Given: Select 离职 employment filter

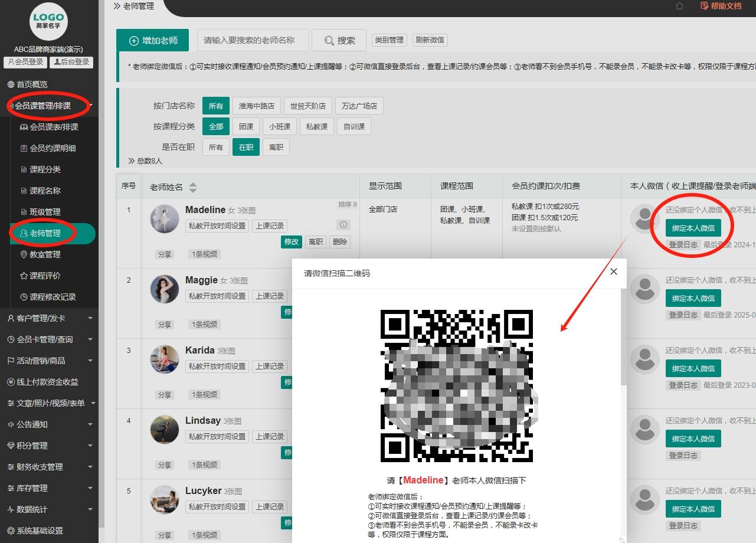Looking at the screenshot, I should (x=276, y=147).
